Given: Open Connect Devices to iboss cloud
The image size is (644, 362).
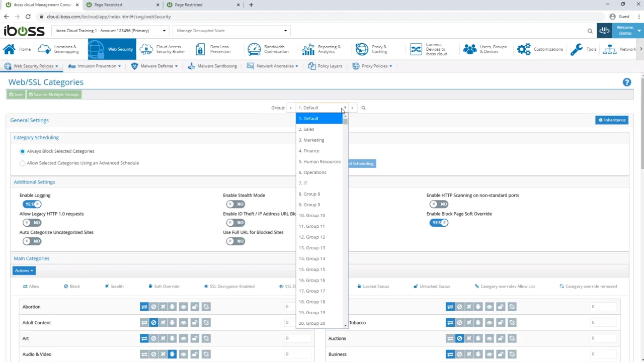Looking at the screenshot, I should point(429,49).
